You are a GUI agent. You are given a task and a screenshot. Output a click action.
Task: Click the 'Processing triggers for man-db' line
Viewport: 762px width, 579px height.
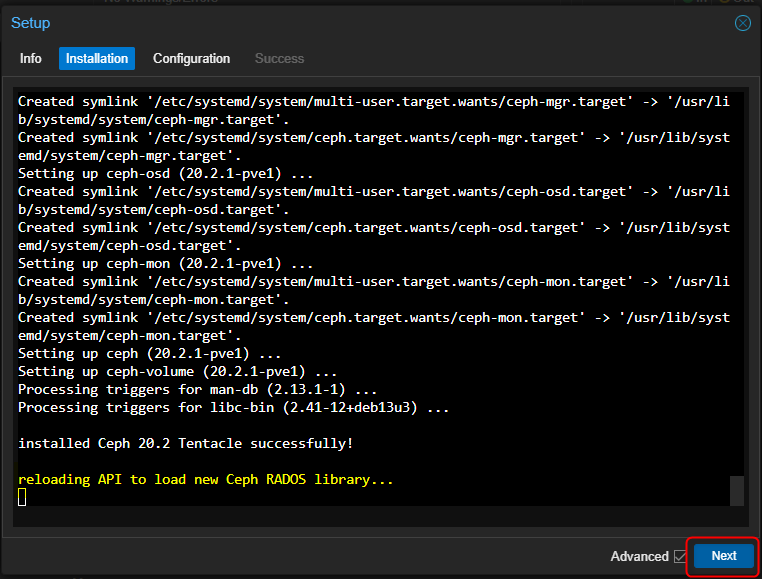click(197, 389)
